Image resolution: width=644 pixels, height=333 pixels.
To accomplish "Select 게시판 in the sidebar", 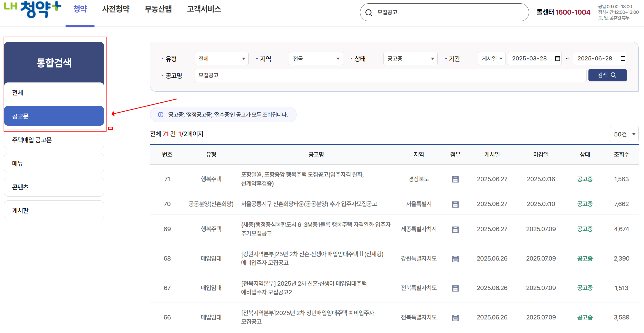I will point(54,210).
